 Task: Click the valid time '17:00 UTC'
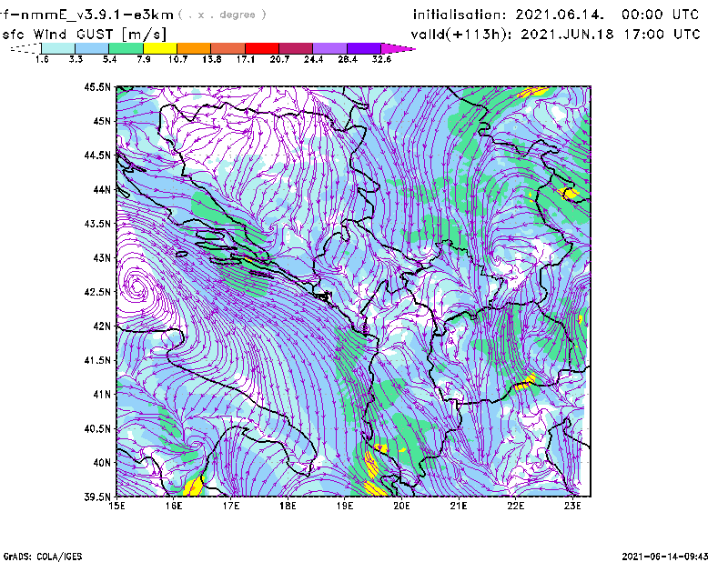(662, 35)
